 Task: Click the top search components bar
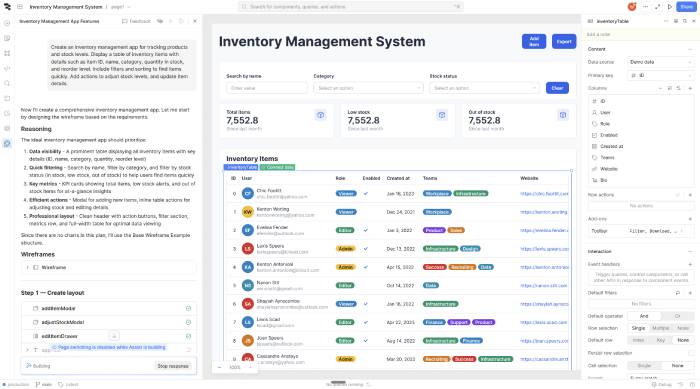[x=350, y=7]
